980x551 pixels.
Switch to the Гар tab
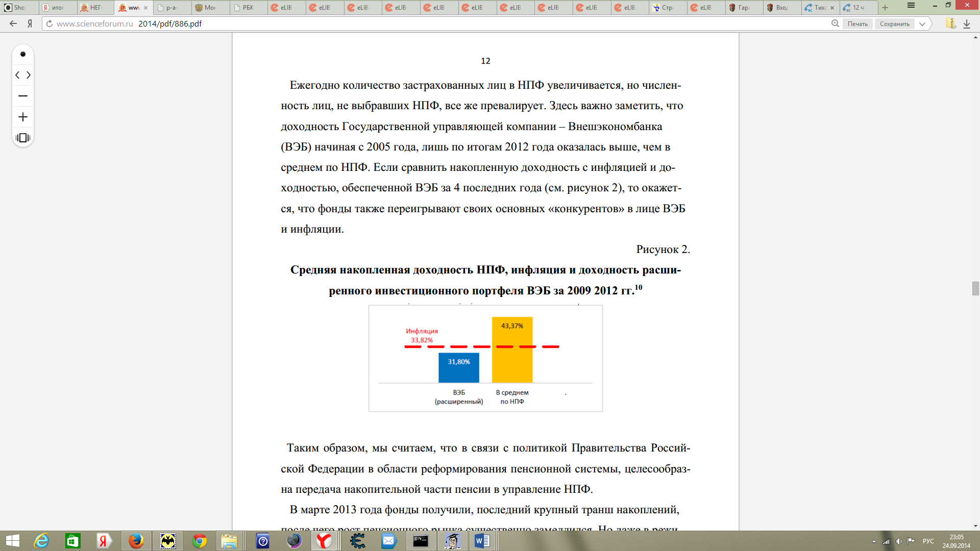tap(744, 8)
